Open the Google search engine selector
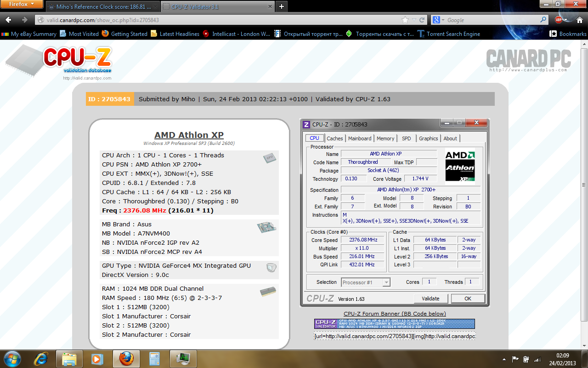 (x=439, y=20)
